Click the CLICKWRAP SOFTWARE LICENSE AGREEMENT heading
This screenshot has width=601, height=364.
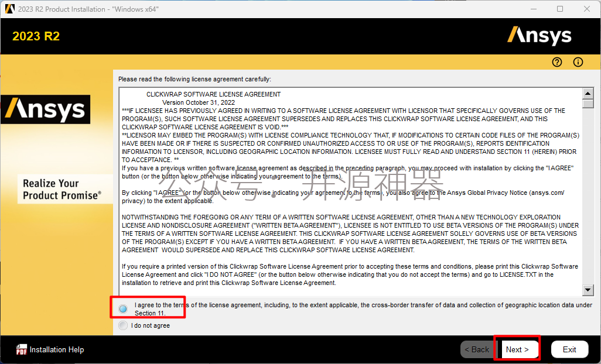[x=213, y=94]
